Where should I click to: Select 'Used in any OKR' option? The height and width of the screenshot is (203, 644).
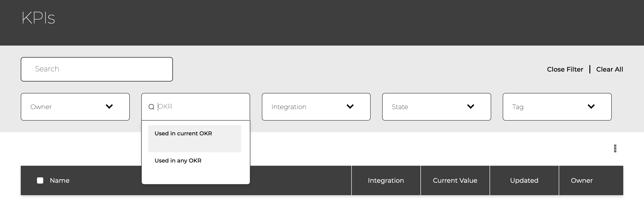tap(195, 165)
